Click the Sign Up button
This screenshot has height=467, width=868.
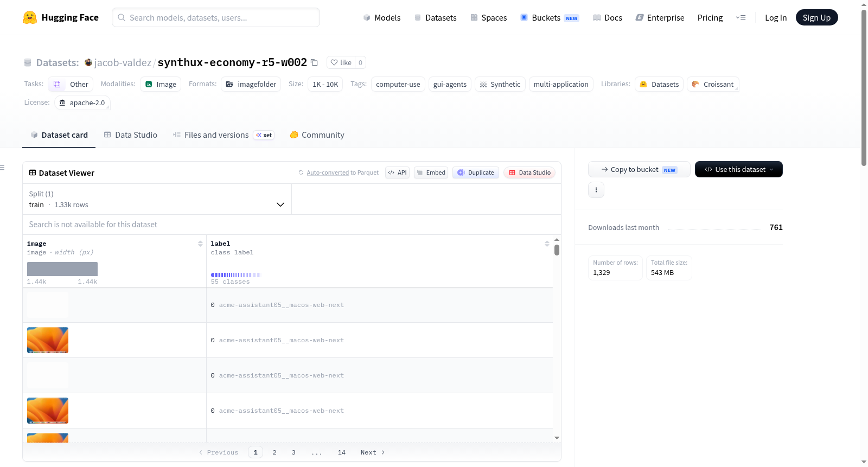click(816, 17)
